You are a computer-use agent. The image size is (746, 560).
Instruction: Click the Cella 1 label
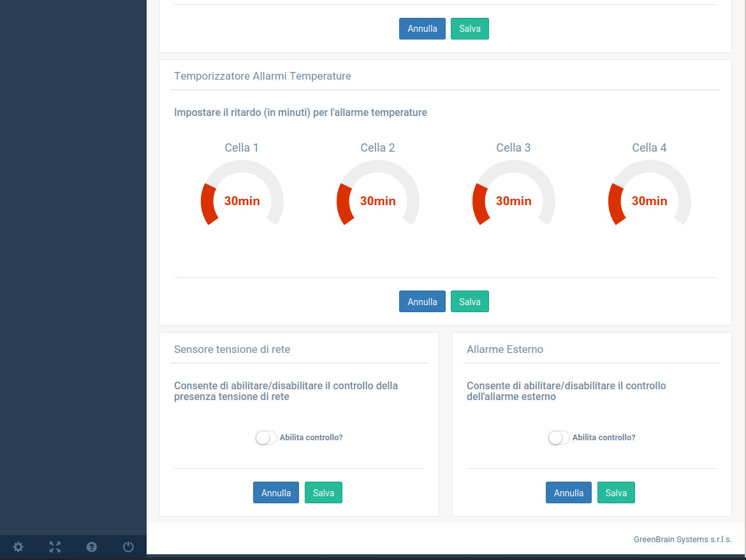[x=242, y=148]
